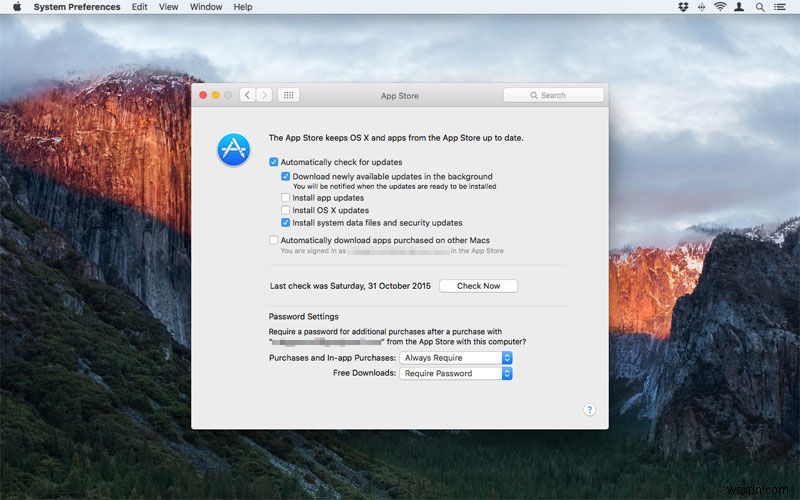
Task: Toggle Automatically check for updates
Action: pos(274,162)
